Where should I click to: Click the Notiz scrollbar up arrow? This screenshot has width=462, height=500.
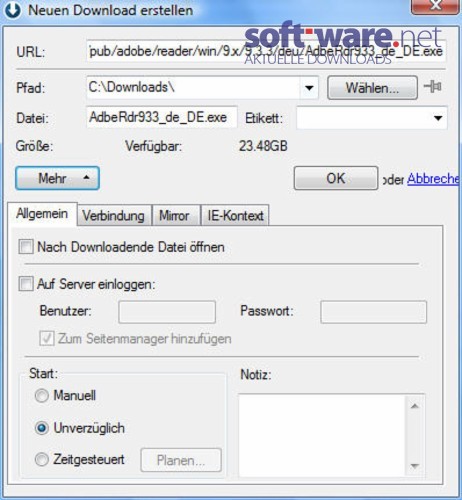point(415,406)
